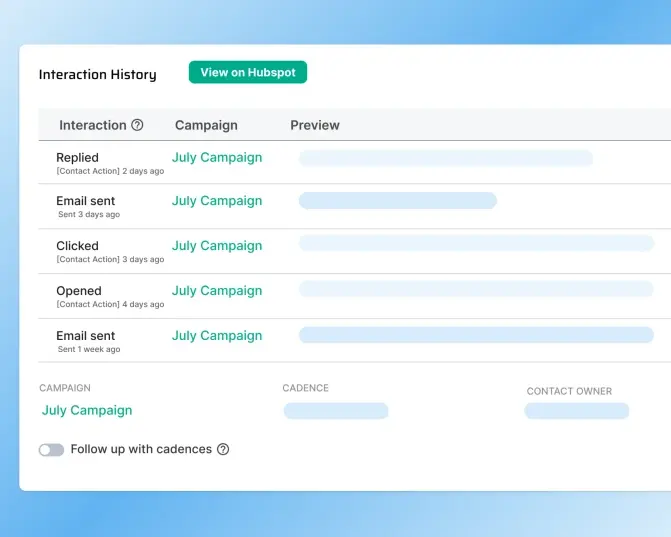Open July Campaign link in the Opened row
The width and height of the screenshot is (671, 537).
click(217, 291)
